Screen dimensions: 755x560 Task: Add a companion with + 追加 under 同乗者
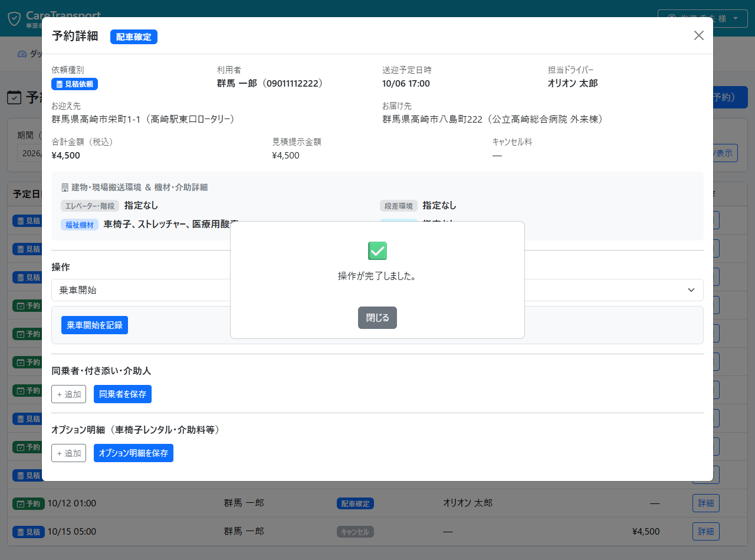(69, 394)
